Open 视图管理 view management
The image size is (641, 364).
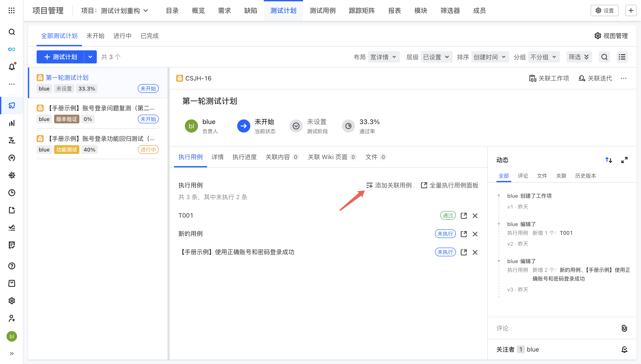click(611, 36)
